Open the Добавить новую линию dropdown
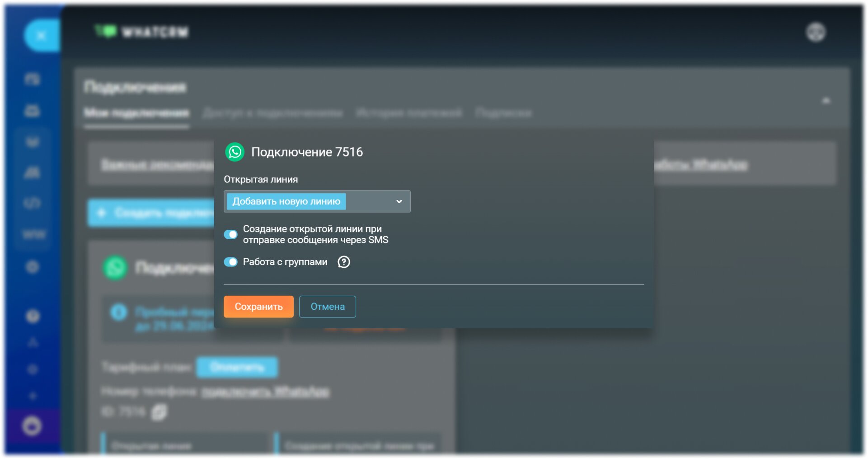This screenshot has width=868, height=459. coord(317,201)
